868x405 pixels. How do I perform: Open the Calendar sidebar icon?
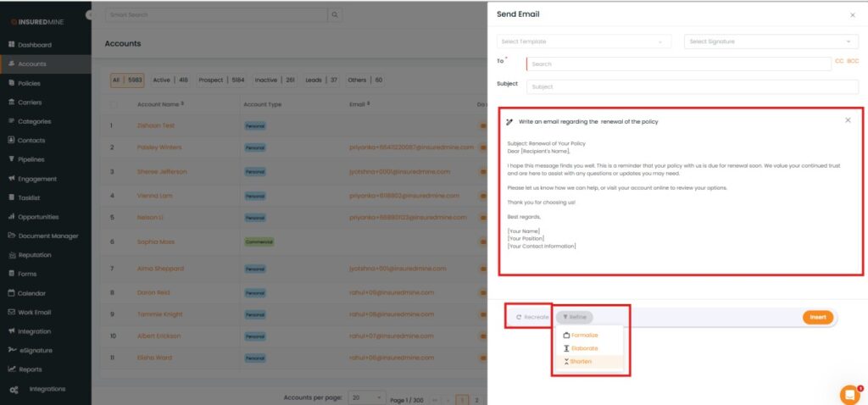(11, 293)
